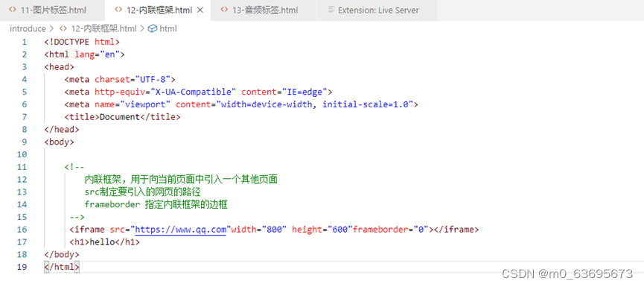Image resolution: width=644 pixels, height=287 pixels.
Task: Click the closing </head> tag
Action: 62,130
